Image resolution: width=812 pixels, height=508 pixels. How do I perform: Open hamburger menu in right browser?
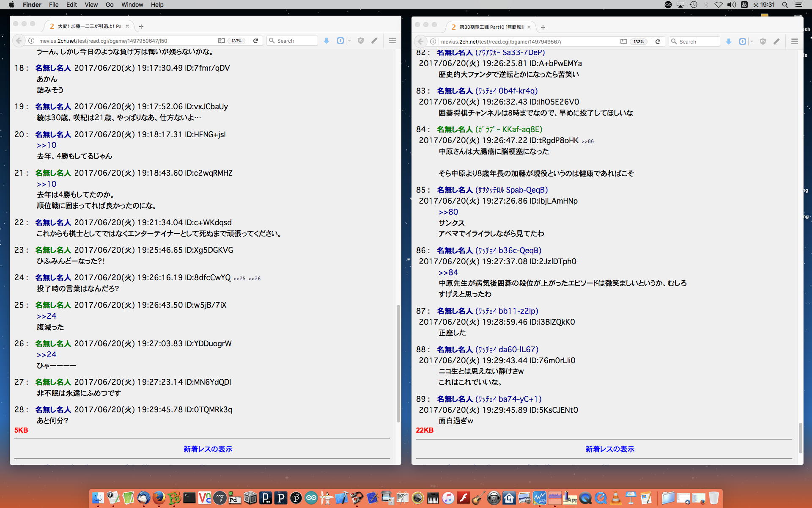point(794,41)
